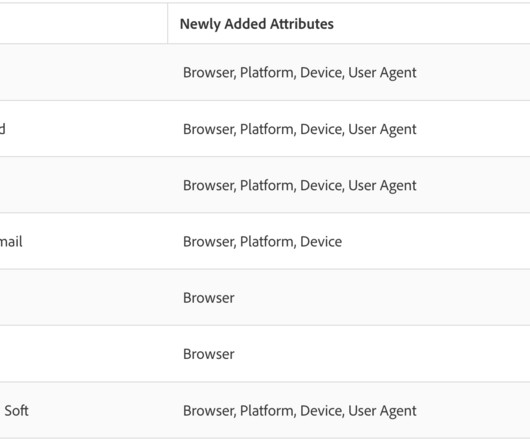
Task: Click the truncated "d" cell text
Action: [2, 129]
